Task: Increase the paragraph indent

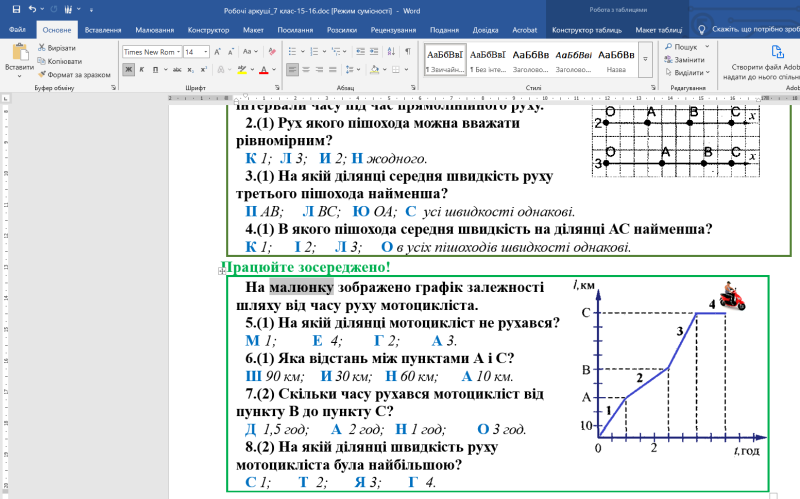Action: [x=374, y=52]
